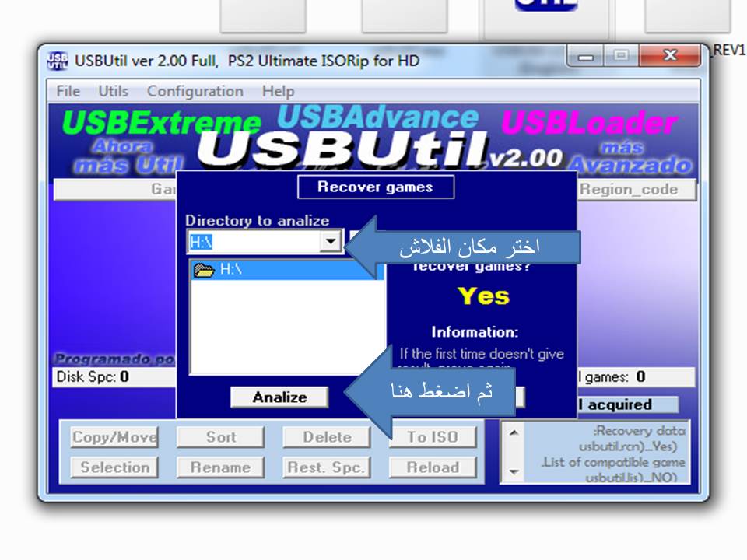747x560 pixels.
Task: Click the Information: heading
Action: click(x=475, y=332)
